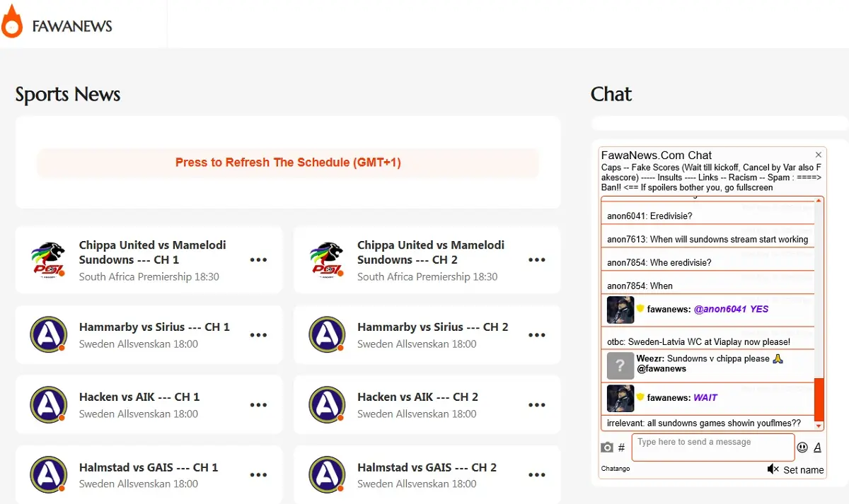Open the more menu for Hacken vs AIK CH 1
This screenshot has width=849, height=504.
point(258,405)
